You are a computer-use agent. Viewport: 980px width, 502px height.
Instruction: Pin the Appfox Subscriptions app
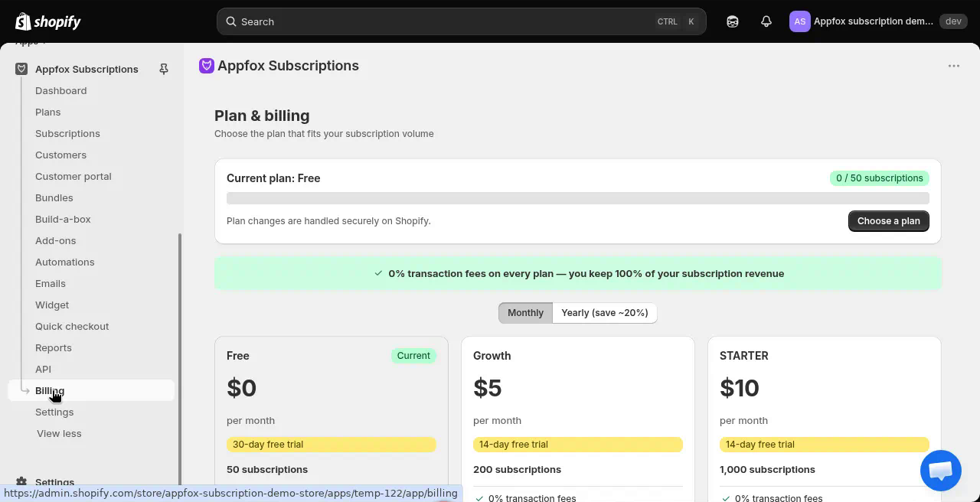(164, 69)
